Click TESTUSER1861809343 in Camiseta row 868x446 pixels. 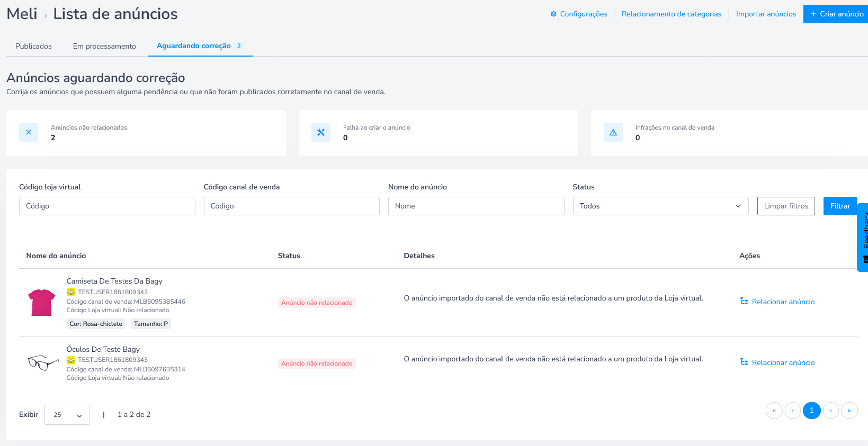[x=113, y=292]
